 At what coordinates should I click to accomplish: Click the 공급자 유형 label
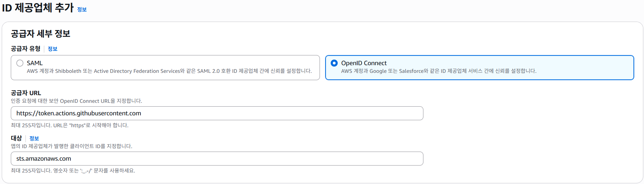[26, 49]
